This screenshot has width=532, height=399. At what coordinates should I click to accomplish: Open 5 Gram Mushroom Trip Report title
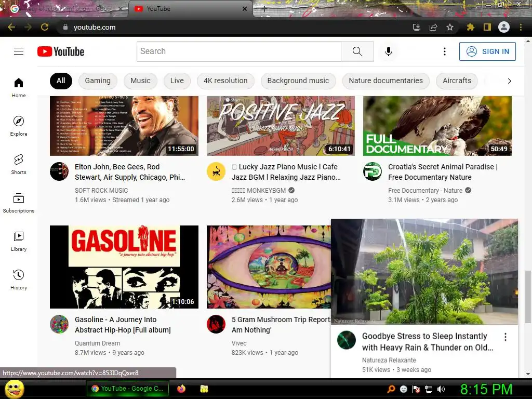pos(281,325)
